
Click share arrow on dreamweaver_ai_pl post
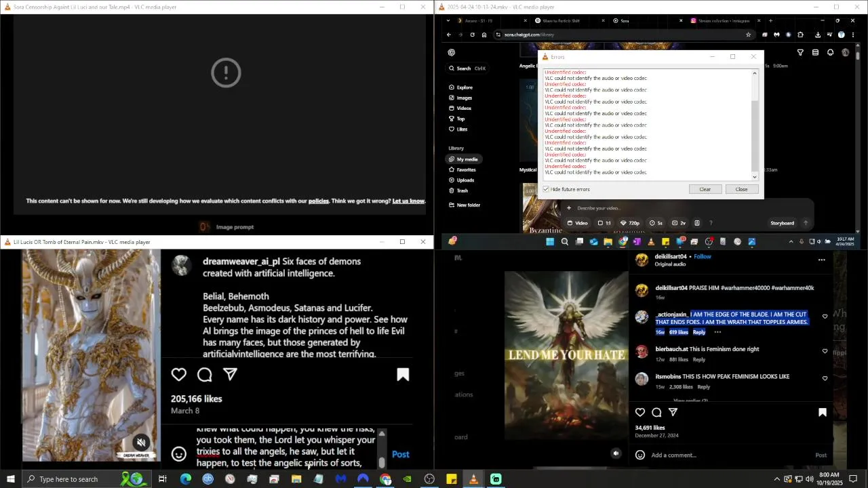[231, 374]
